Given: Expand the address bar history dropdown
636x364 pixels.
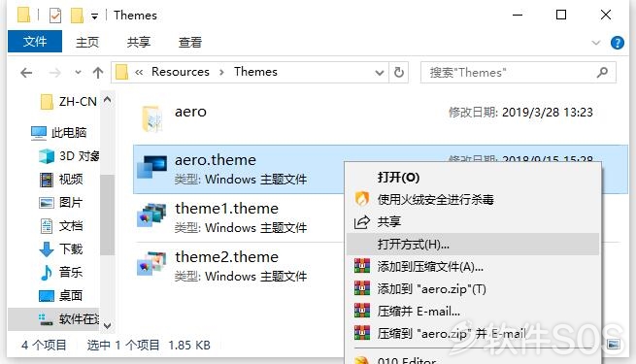Looking at the screenshot, I should 380,73.
